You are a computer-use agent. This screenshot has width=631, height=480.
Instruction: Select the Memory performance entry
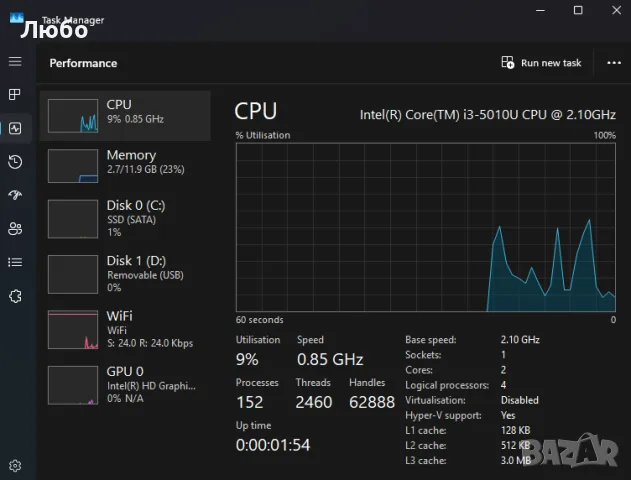(125, 166)
